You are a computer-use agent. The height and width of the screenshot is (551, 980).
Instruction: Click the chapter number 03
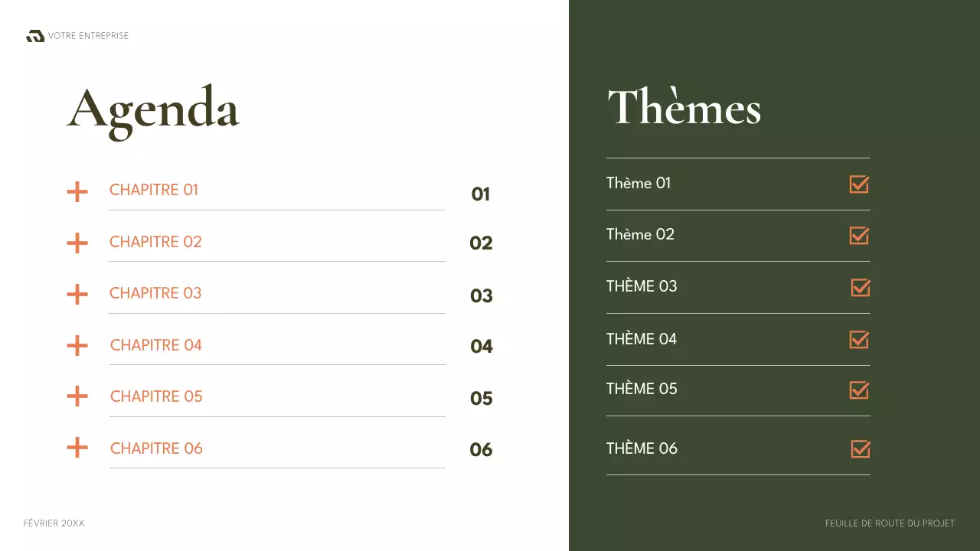coord(482,296)
